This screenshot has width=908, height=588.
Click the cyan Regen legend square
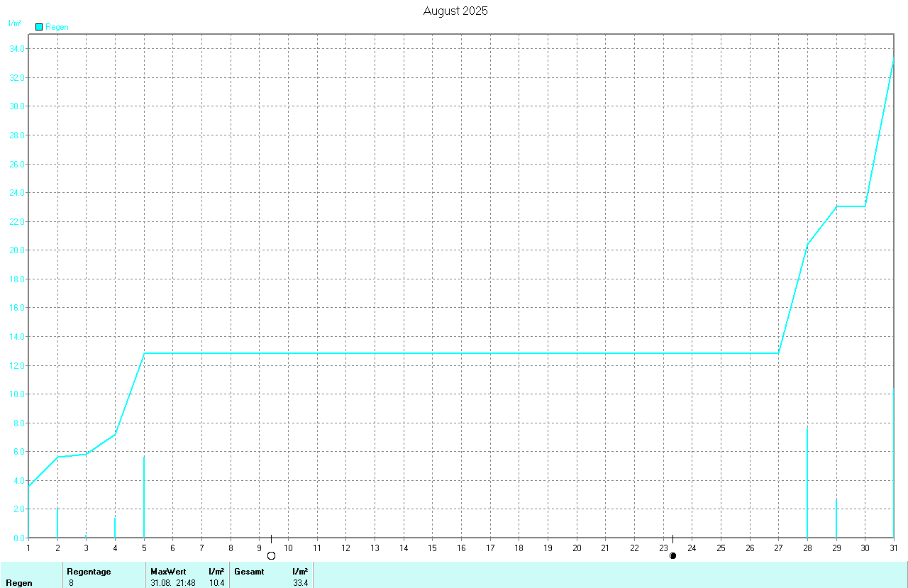click(39, 27)
